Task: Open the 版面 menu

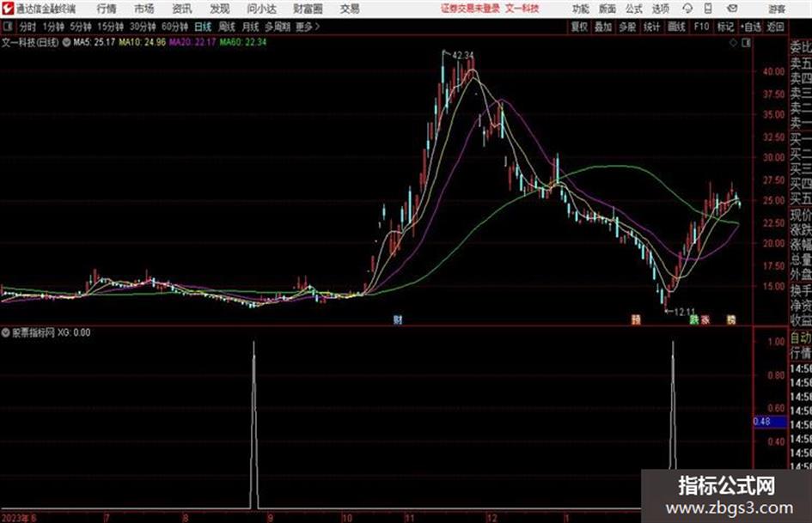Action: [x=607, y=9]
